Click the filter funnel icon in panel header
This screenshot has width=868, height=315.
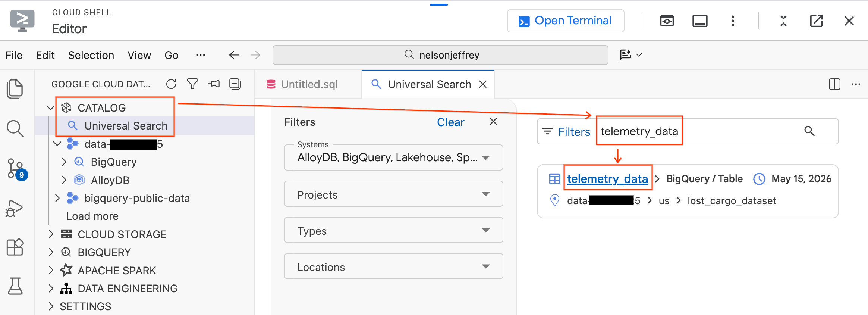click(x=192, y=84)
